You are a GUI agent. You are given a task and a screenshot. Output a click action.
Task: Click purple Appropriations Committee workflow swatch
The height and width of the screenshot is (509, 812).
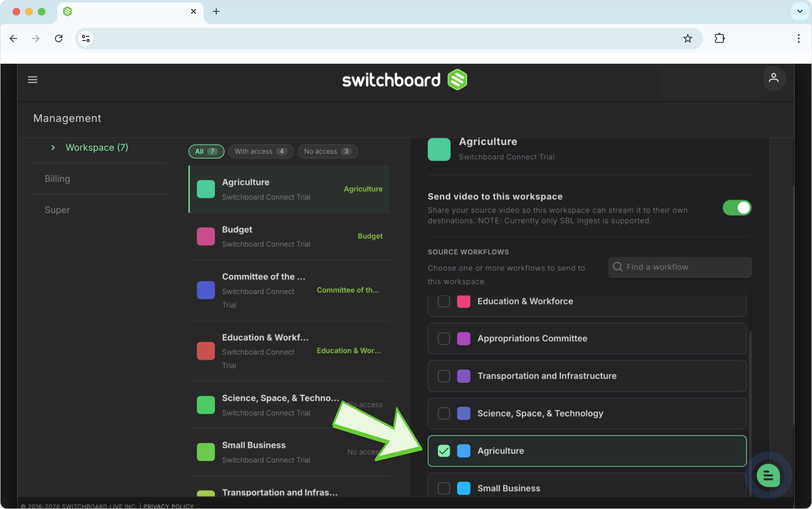(463, 338)
